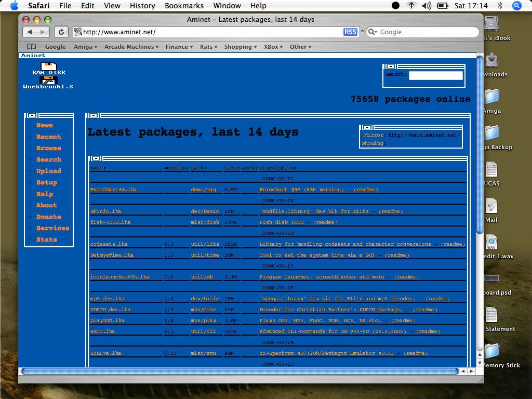Screen dimensions: 532x399
Task: Click the Safari back arrow button
Action: tap(30, 32)
